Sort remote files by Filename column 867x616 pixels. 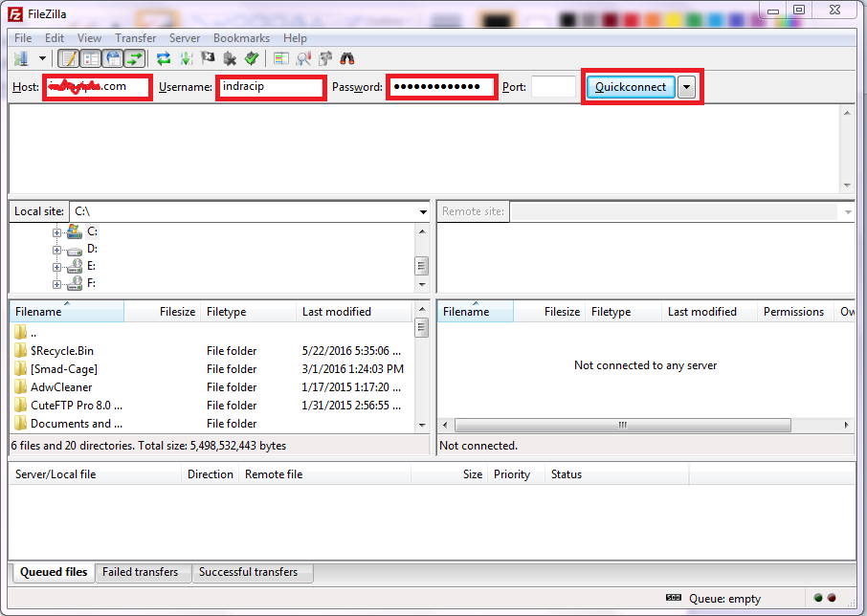pyautogui.click(x=476, y=312)
